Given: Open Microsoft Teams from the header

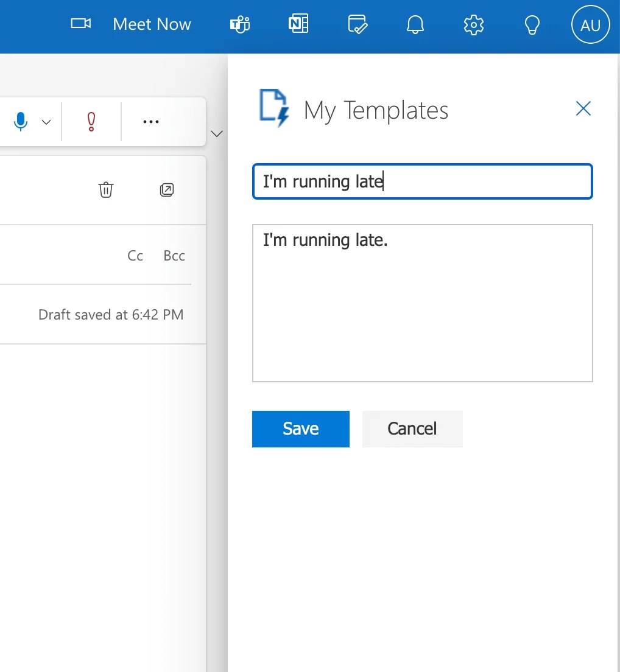Looking at the screenshot, I should pos(240,24).
